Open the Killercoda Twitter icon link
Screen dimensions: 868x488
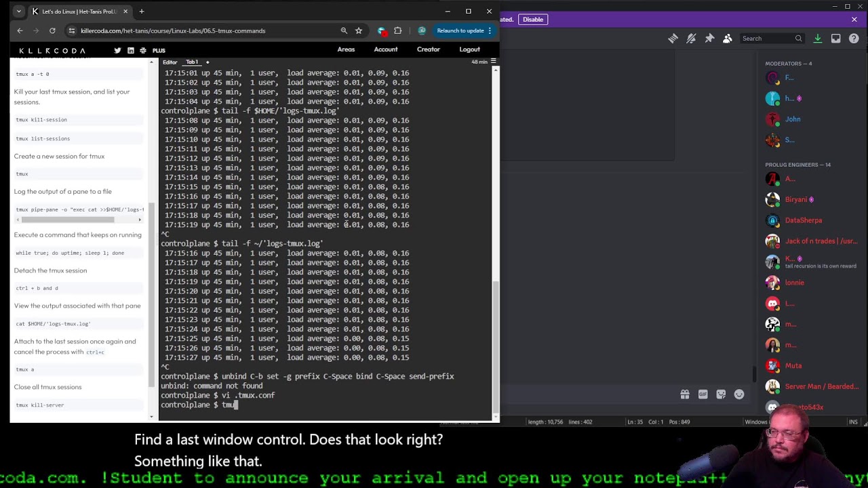(117, 50)
